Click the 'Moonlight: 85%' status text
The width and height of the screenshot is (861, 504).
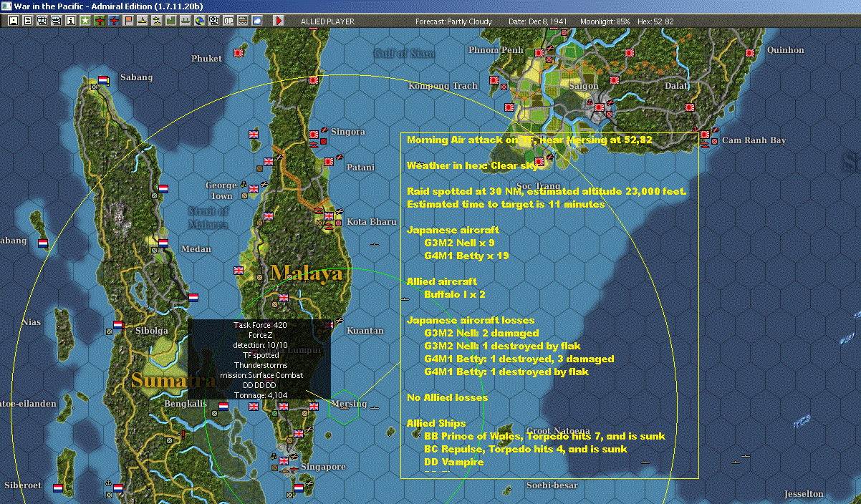605,21
